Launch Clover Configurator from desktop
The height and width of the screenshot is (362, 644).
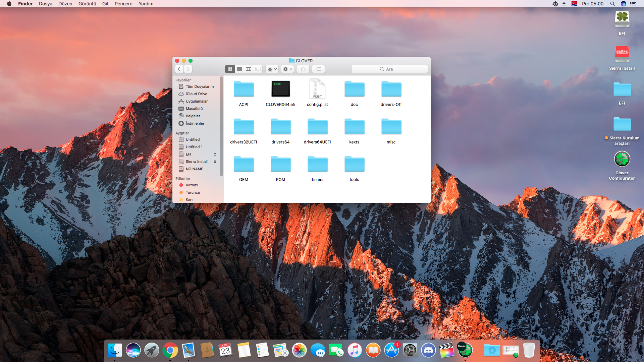622,159
